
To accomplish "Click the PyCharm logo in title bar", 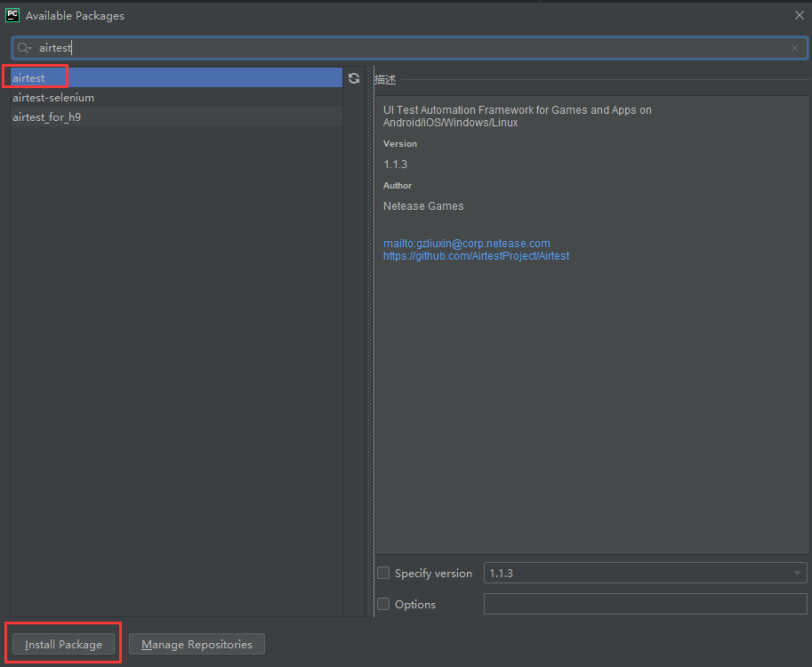I will 12,15.
